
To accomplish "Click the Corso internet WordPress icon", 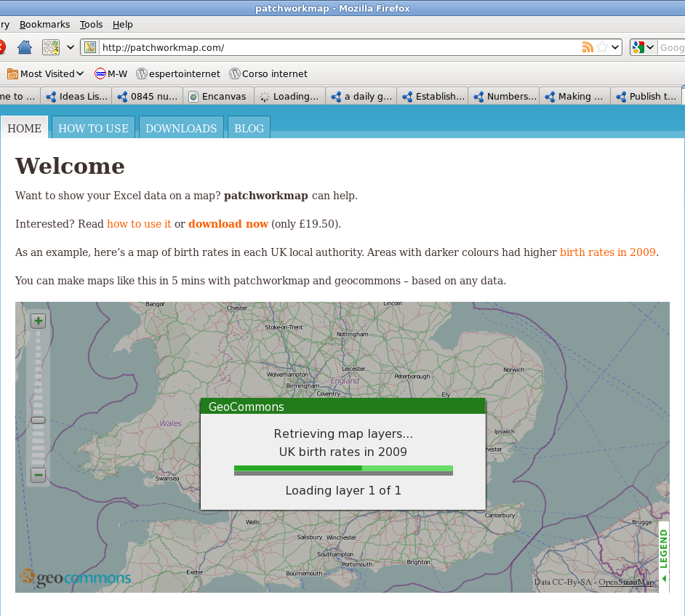I will [235, 74].
